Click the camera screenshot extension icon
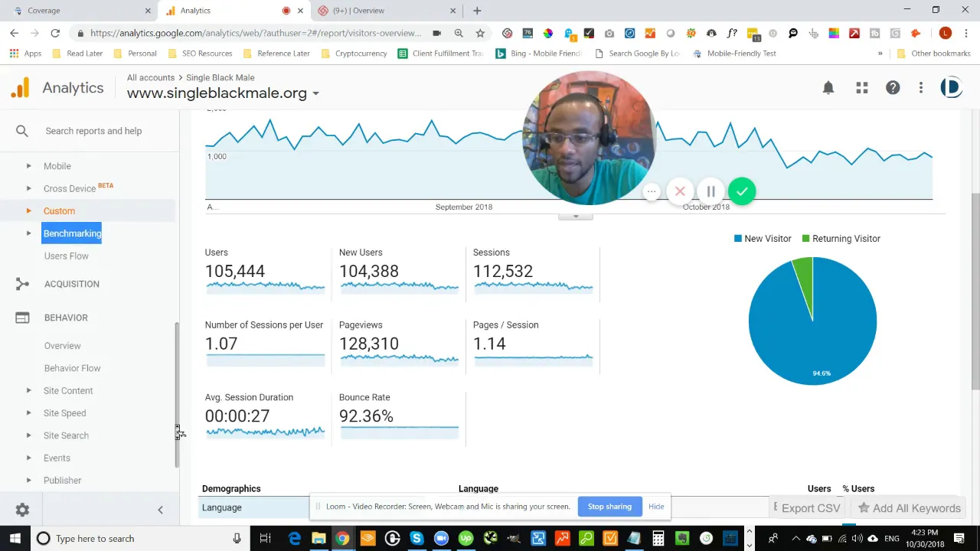This screenshot has height=551, width=980. (609, 33)
